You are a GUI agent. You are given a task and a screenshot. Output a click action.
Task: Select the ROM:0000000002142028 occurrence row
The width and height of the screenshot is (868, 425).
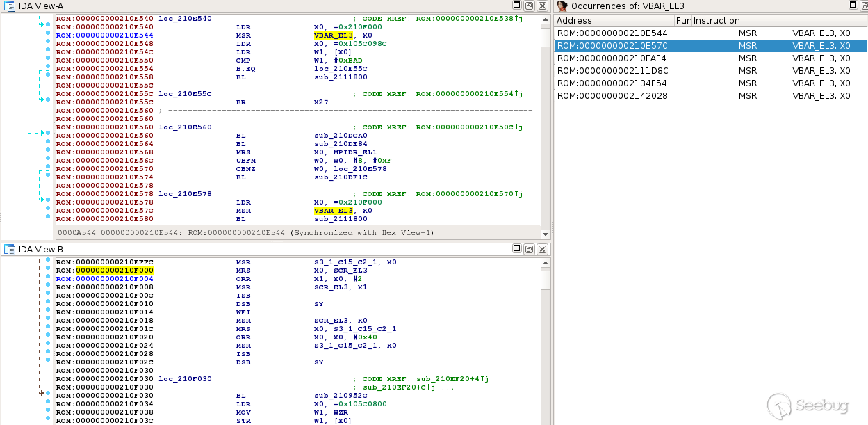612,96
